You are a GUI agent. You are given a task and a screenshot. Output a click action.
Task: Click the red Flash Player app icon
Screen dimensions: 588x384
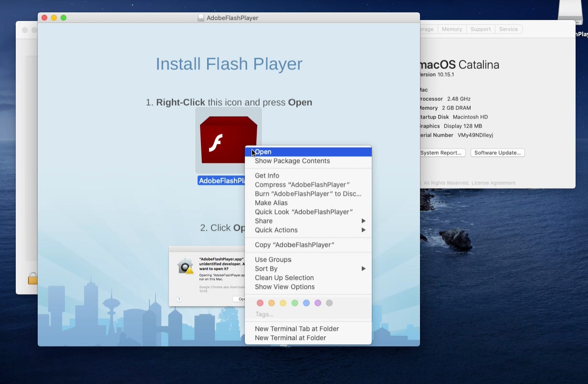click(x=228, y=140)
